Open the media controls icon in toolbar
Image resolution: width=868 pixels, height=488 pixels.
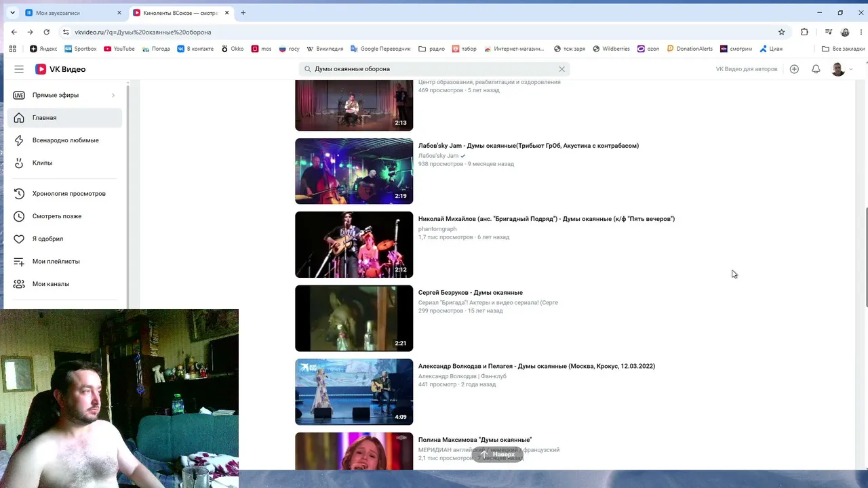(828, 32)
